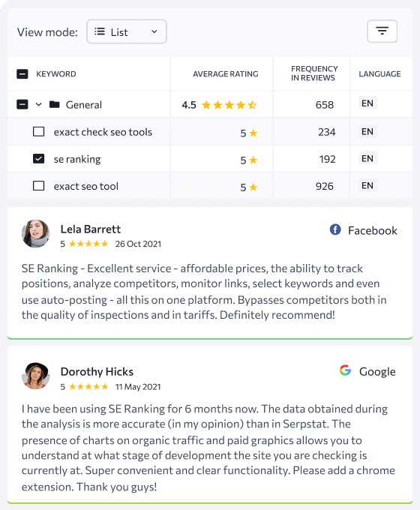This screenshot has width=420, height=510.
Task: Click the Language column header
Action: (x=379, y=73)
